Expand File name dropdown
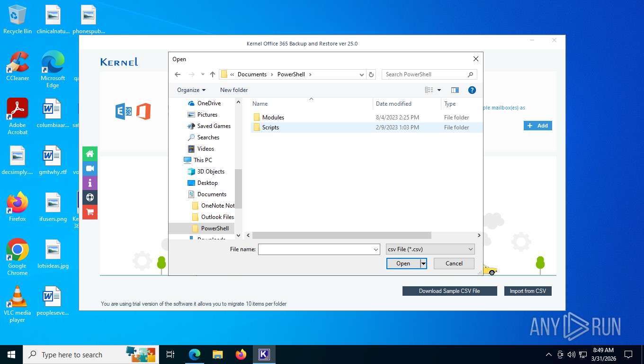644x364 pixels. (376, 249)
